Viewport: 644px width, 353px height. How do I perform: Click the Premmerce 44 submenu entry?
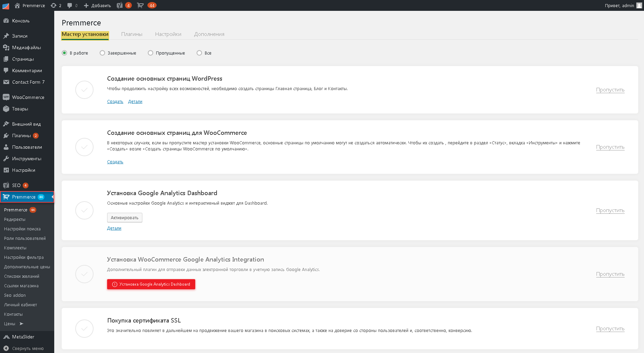click(20, 210)
